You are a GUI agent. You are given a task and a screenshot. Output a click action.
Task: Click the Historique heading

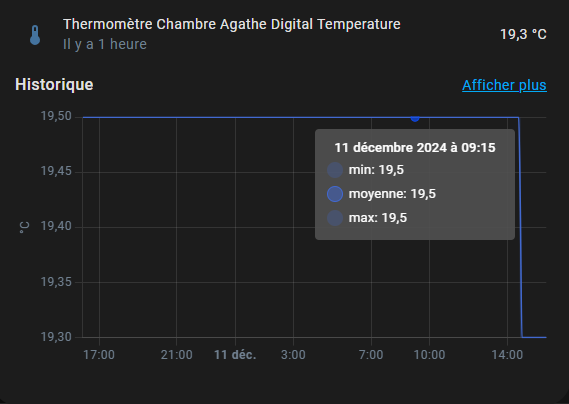click(x=54, y=85)
